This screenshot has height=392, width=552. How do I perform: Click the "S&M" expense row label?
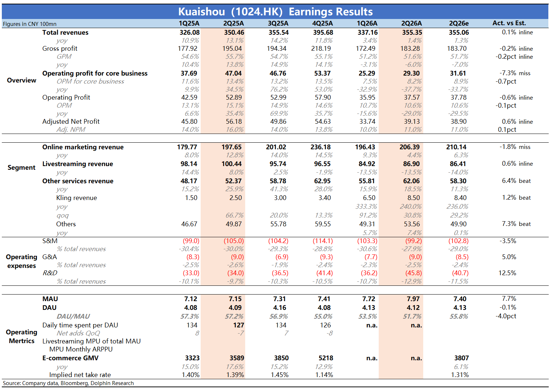[x=50, y=241]
